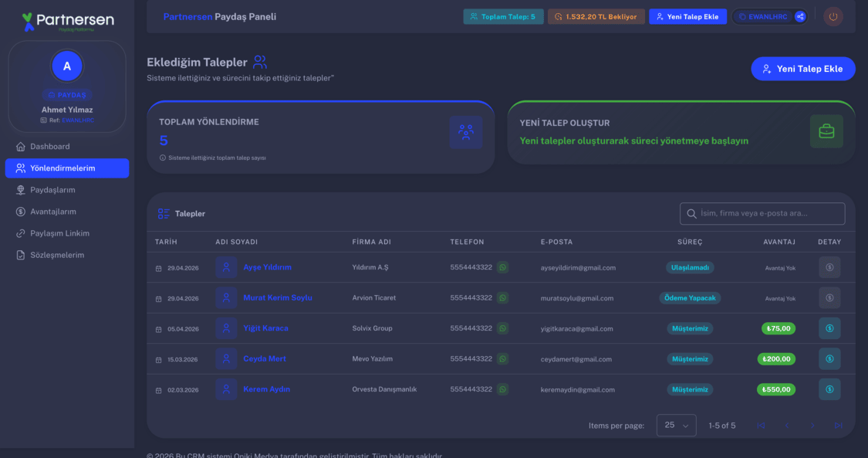Open WhatsApp for Ceyda Mert's phone
Viewport: 868px width, 458px height.
coord(502,359)
